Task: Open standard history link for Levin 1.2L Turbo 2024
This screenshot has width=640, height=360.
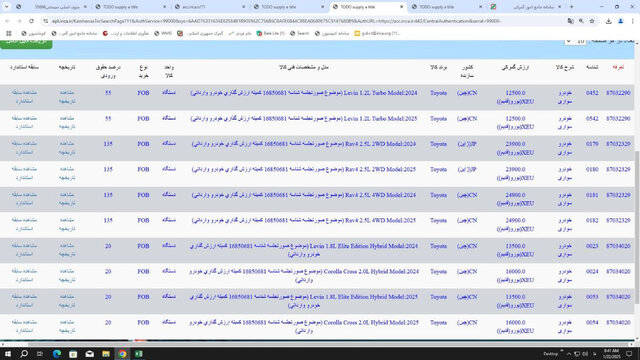Action: [24, 97]
